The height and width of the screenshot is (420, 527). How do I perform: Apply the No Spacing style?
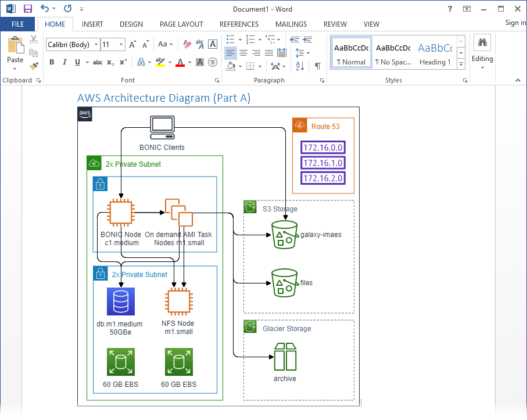(393, 52)
